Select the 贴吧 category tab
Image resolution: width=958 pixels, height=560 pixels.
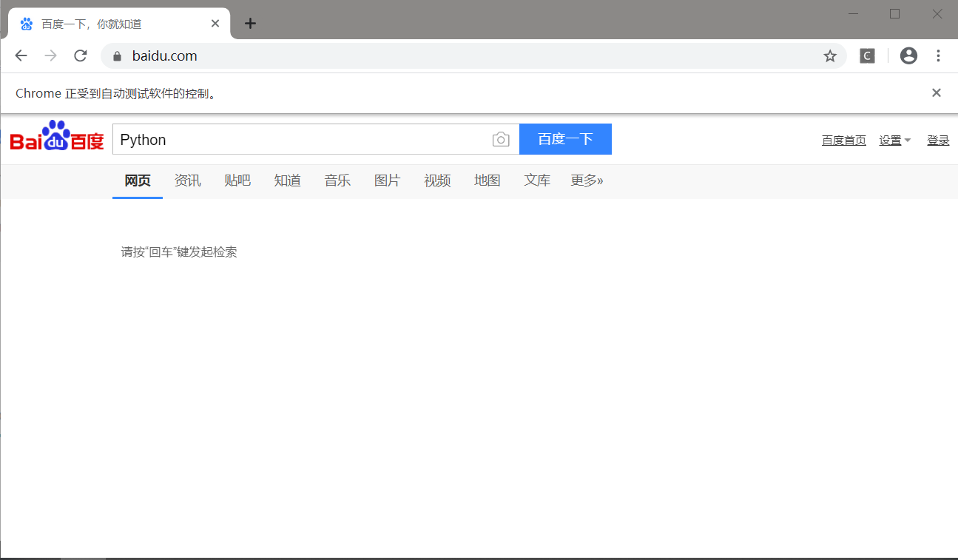237,180
